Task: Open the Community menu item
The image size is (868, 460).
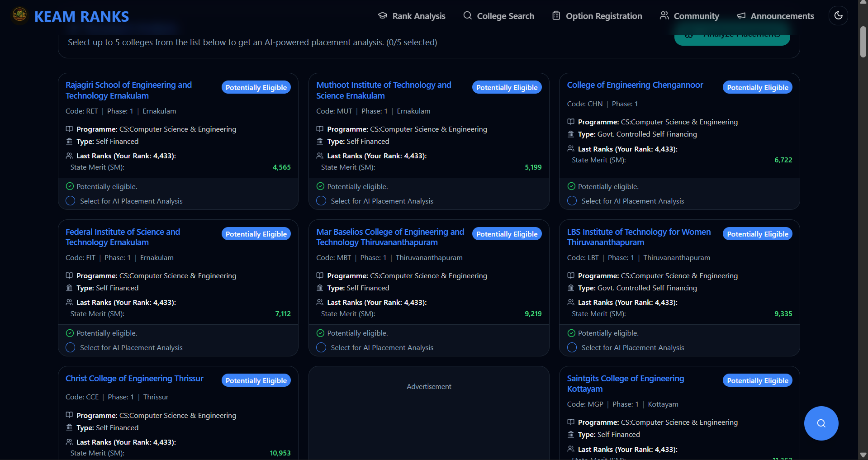Action: (x=696, y=16)
